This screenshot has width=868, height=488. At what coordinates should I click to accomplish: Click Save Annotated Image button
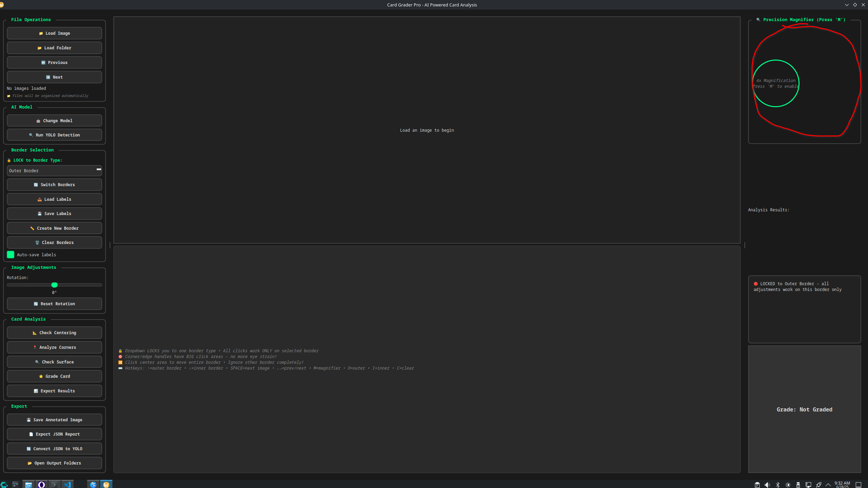(x=54, y=420)
